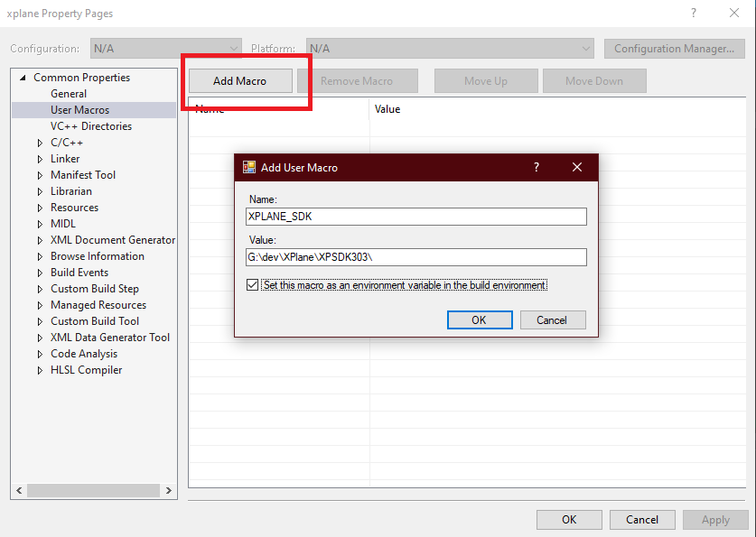Viewport: 756px width, 537px height.
Task: Click the Name input field containing XPLANE_SDK
Action: (x=416, y=217)
